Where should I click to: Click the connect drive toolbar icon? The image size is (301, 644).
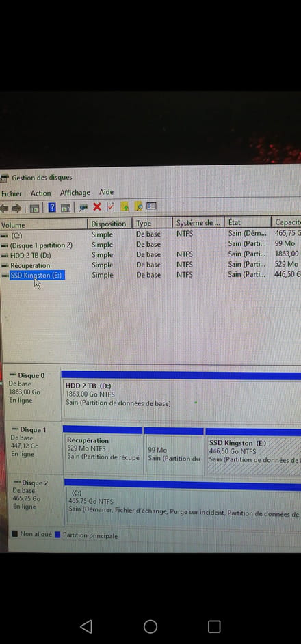click(83, 207)
